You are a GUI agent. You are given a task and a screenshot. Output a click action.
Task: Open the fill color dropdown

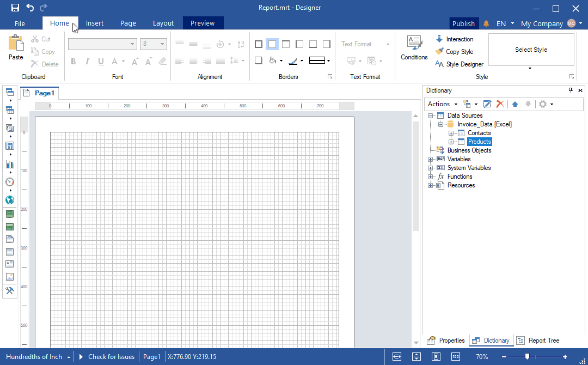tap(281, 61)
